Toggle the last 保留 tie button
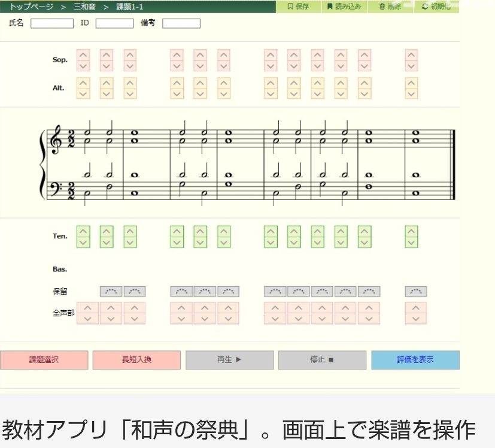495x448 pixels. 416,292
